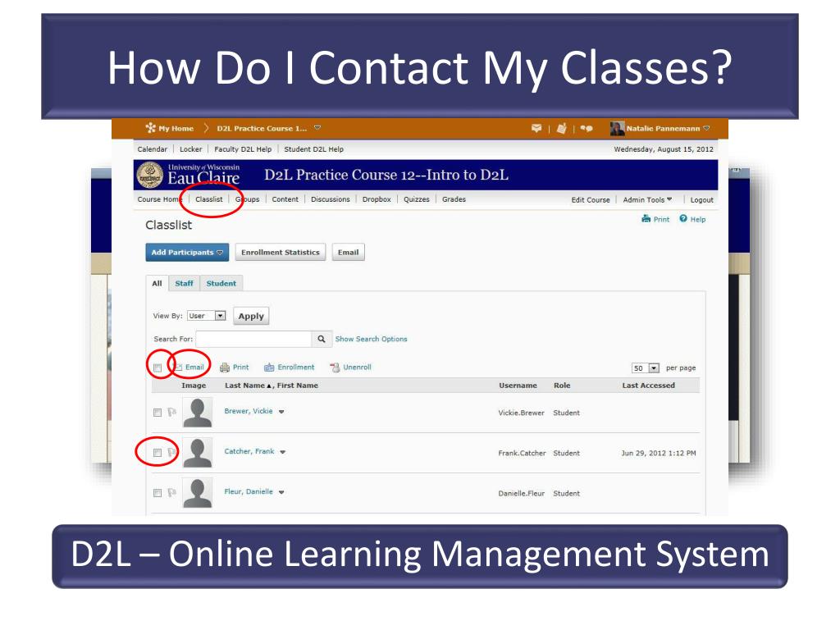840x630 pixels.
Task: Click Frank Catcher's profile image
Action: coord(198,453)
